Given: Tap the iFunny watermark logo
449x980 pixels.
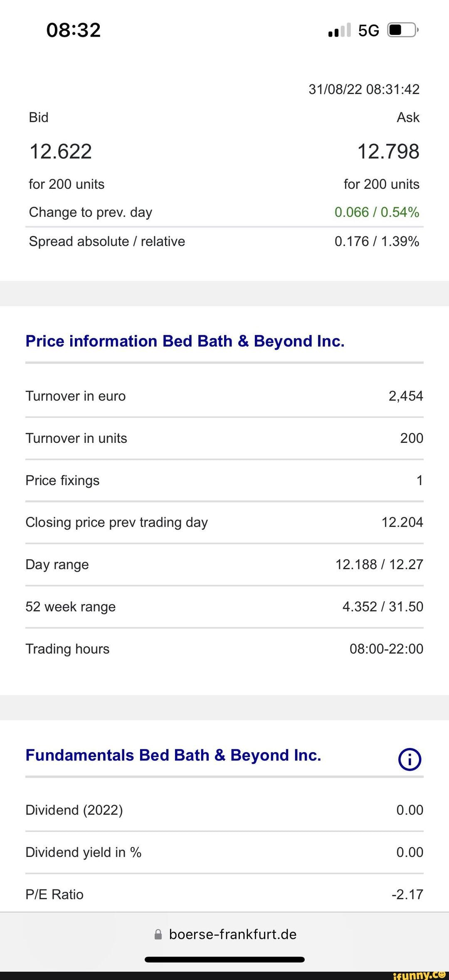Looking at the screenshot, I should click(x=419, y=975).
